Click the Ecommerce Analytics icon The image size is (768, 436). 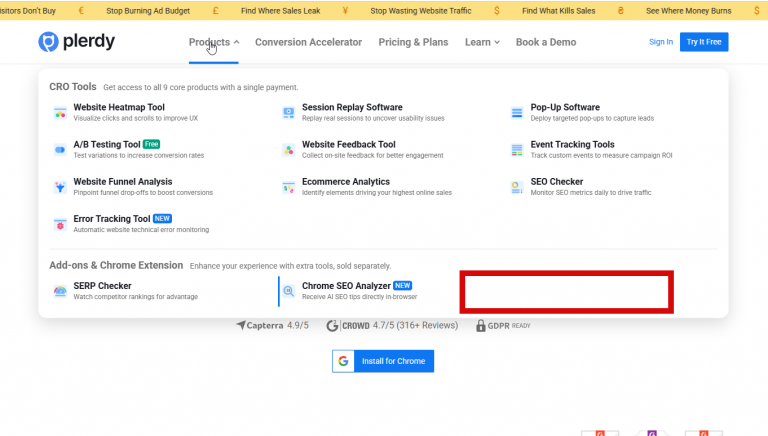pos(288,187)
